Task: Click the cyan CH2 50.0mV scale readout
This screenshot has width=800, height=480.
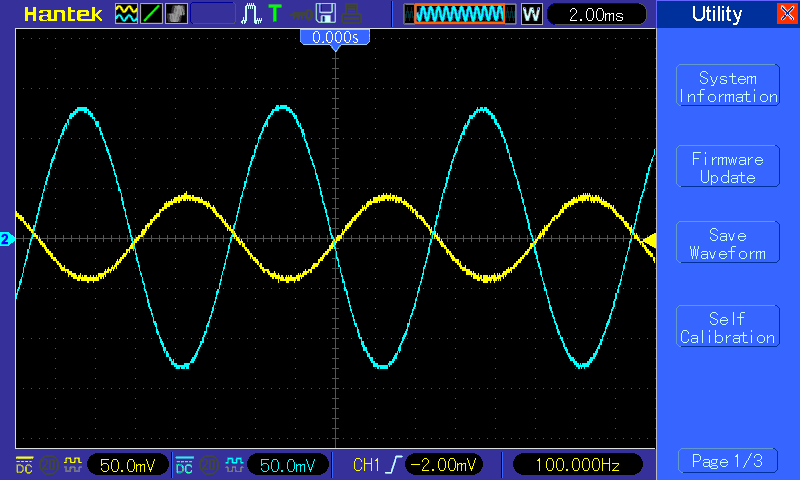Action: [288, 465]
